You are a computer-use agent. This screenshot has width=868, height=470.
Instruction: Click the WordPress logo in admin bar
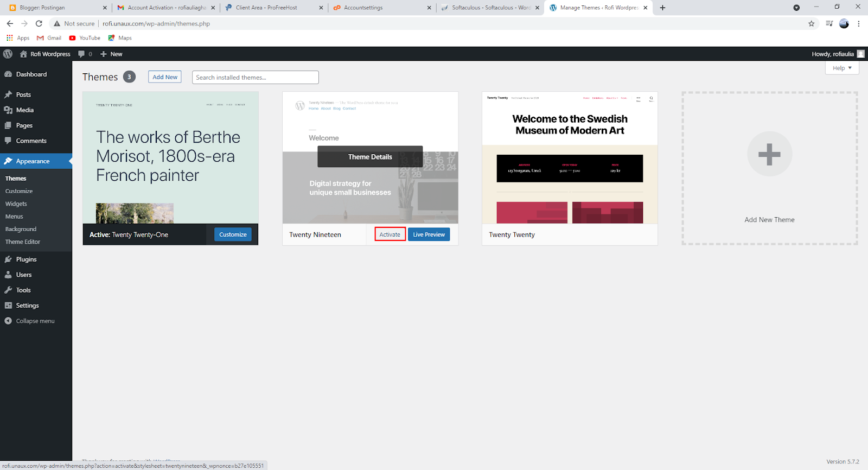(8, 54)
